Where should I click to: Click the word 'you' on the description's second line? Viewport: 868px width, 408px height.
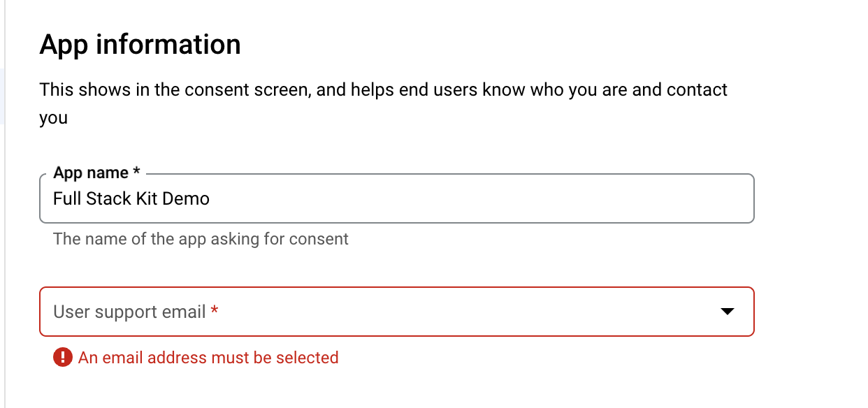pyautogui.click(x=54, y=118)
